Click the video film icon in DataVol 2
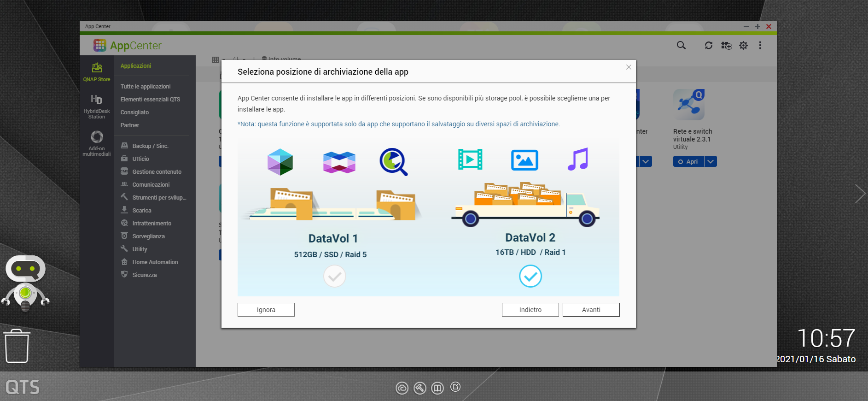Screen dimensions: 868x401 tap(470, 159)
